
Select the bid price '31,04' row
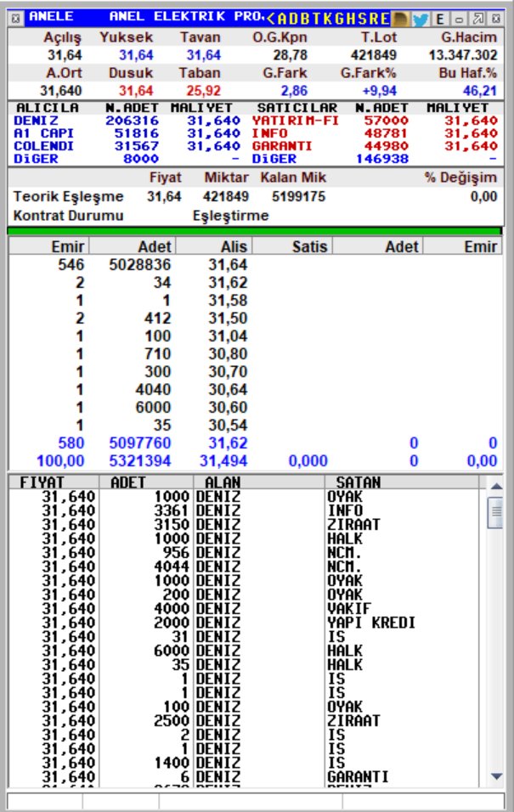click(x=255, y=336)
